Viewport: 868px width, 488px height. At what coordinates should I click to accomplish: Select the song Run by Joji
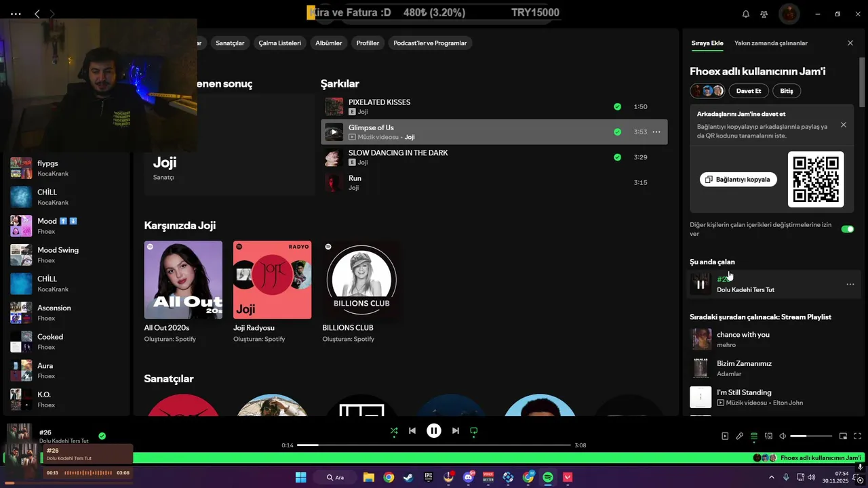(494, 182)
